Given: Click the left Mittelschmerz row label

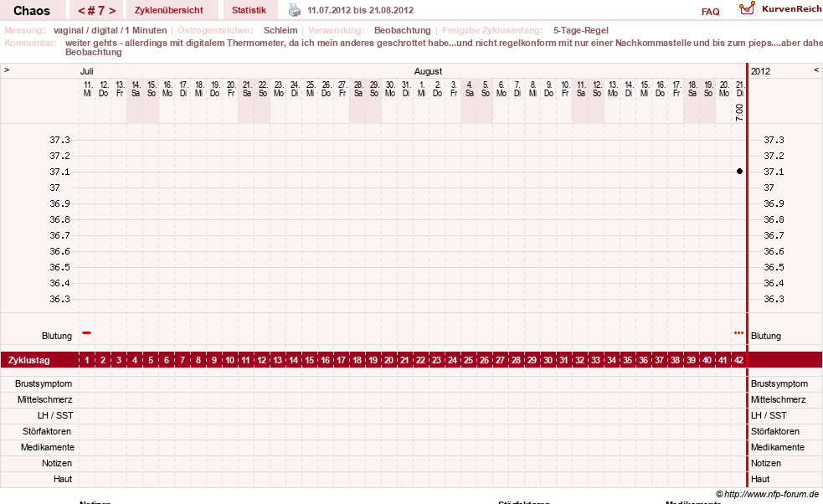Looking at the screenshot, I should click(x=44, y=399).
